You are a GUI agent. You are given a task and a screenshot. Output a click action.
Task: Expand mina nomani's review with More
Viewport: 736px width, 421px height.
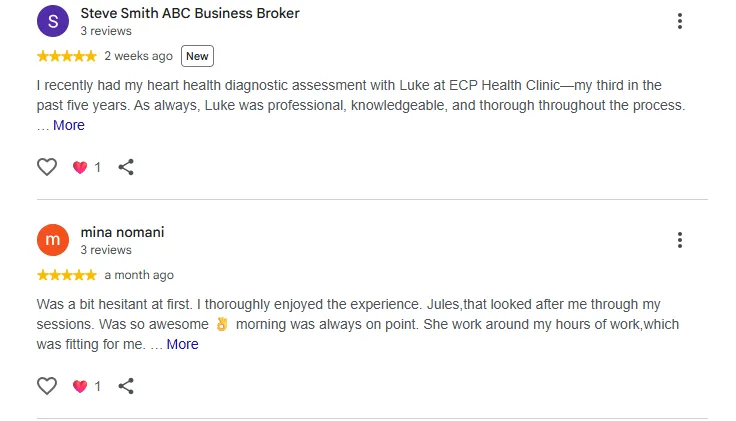[x=182, y=344]
